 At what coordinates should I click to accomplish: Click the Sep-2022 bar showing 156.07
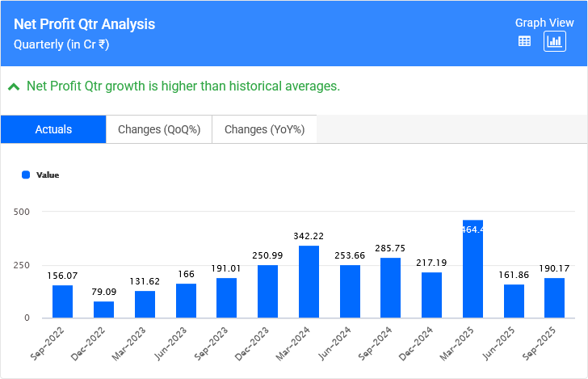[63, 301]
